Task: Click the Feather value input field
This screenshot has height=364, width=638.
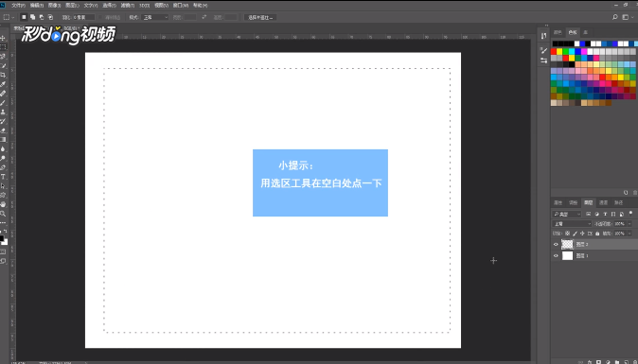Action: click(x=83, y=17)
